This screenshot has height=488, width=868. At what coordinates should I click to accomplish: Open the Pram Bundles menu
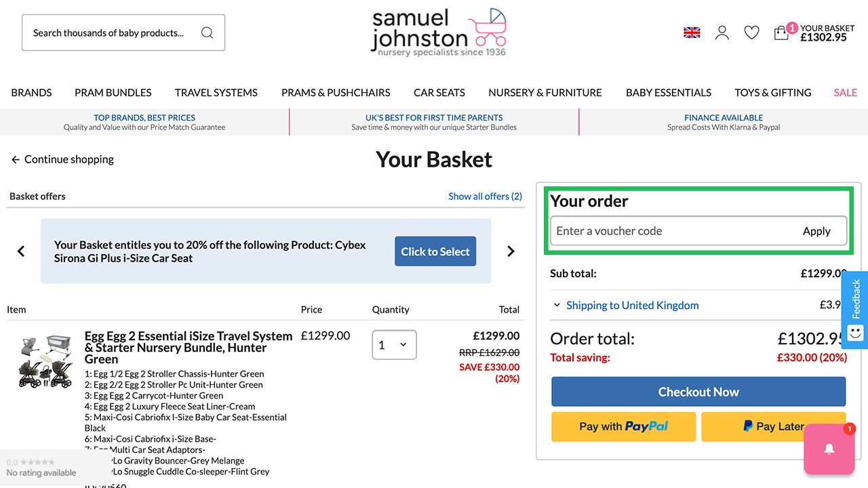pos(113,93)
